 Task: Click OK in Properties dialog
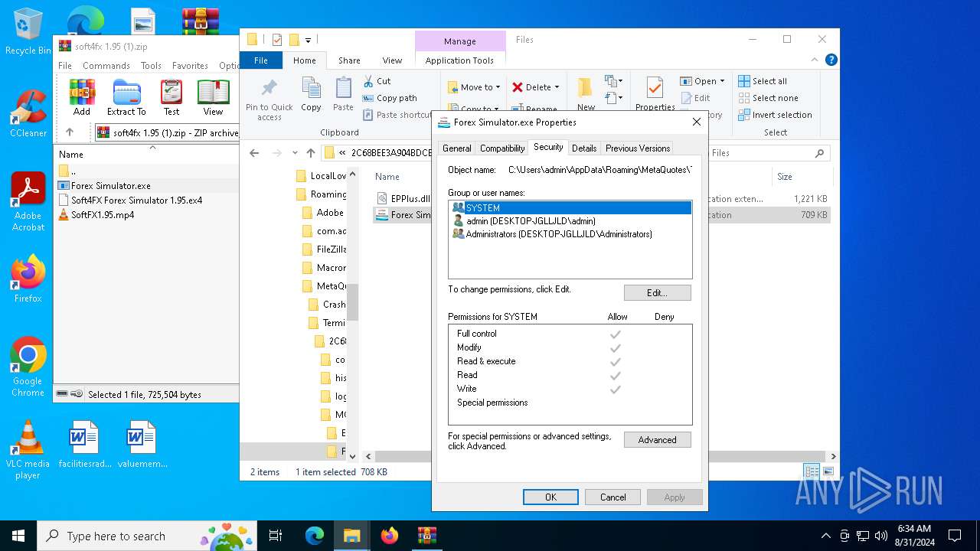pos(550,497)
